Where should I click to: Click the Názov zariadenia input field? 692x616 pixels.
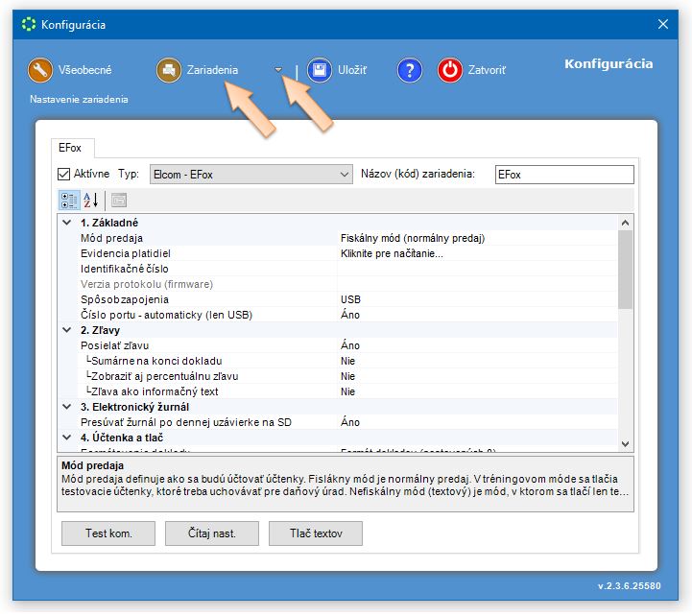[563, 175]
